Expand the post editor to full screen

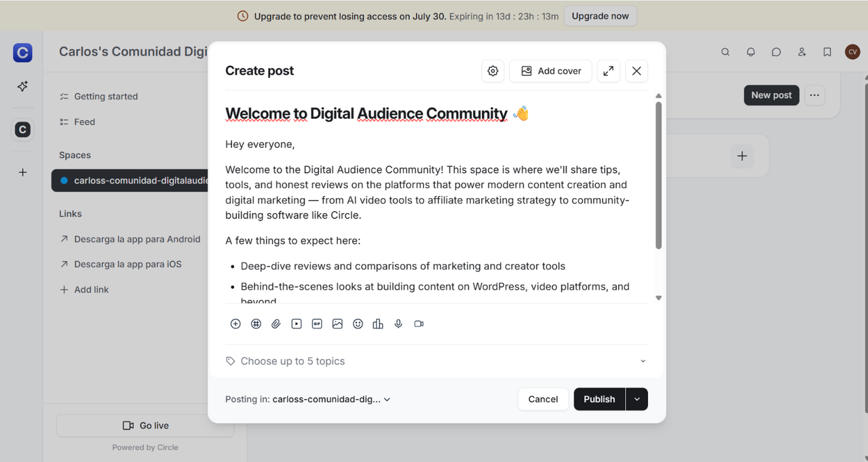[609, 71]
